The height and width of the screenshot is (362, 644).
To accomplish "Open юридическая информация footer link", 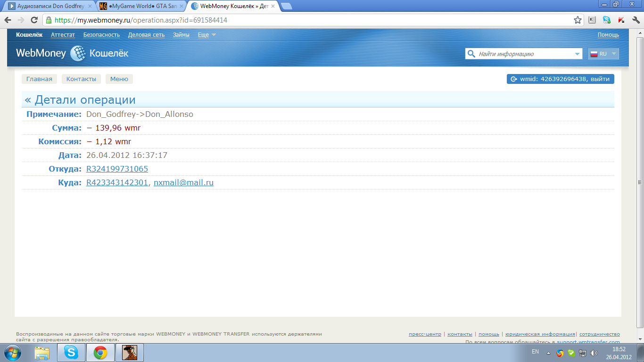I will 540,334.
